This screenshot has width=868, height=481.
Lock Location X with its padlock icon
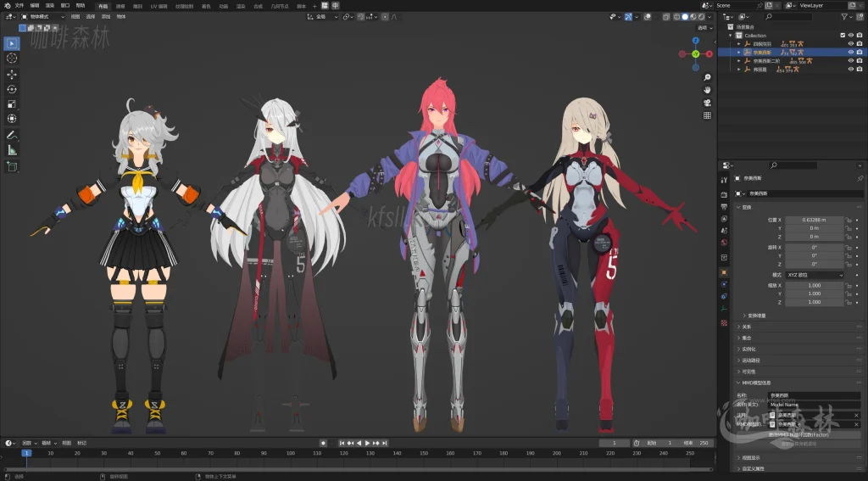(x=848, y=220)
